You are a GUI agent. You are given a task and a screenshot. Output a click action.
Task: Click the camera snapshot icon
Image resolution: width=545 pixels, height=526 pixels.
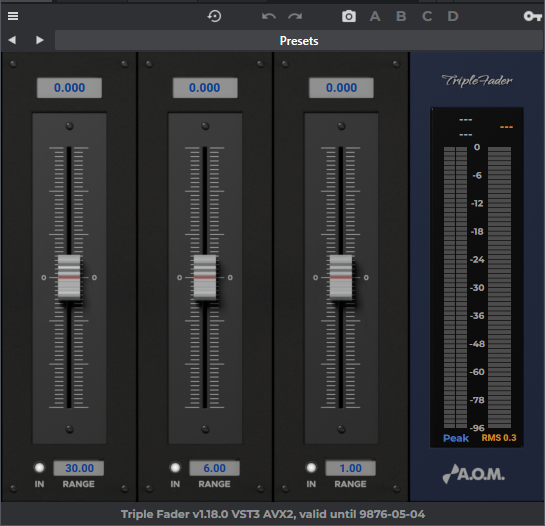click(x=349, y=16)
